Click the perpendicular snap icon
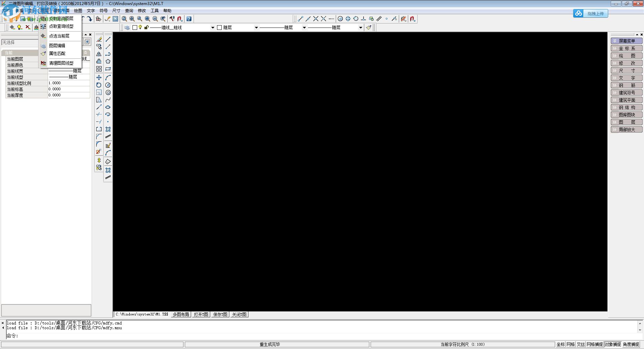The height and width of the screenshot is (349, 644). [363, 19]
